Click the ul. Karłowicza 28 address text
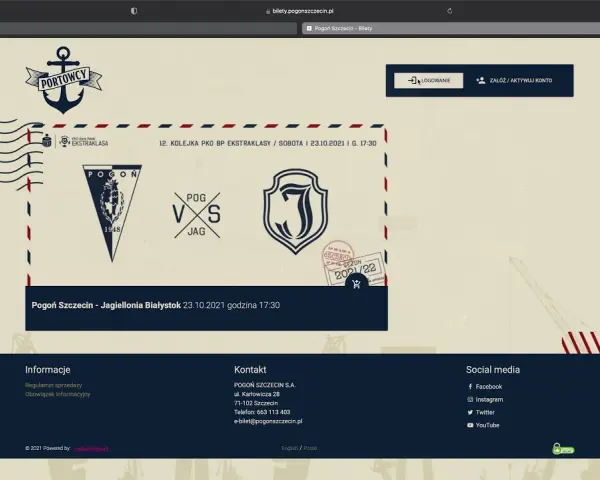 (257, 394)
